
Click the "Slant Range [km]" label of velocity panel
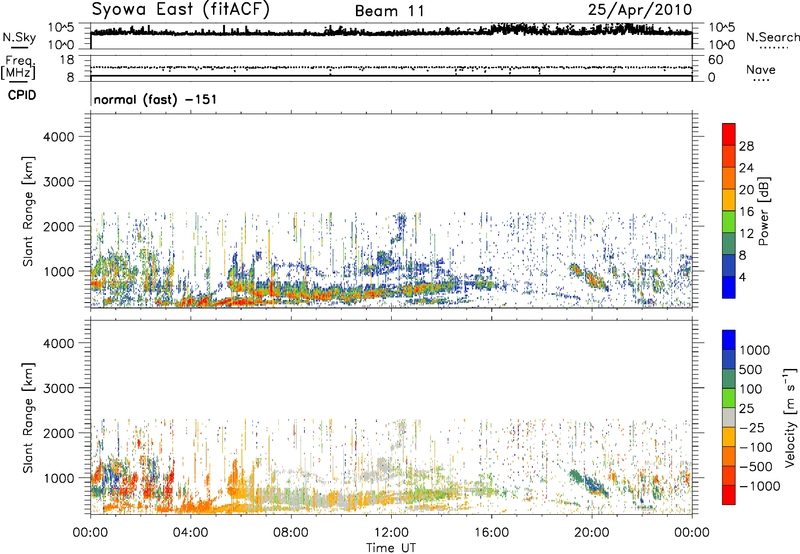click(28, 417)
